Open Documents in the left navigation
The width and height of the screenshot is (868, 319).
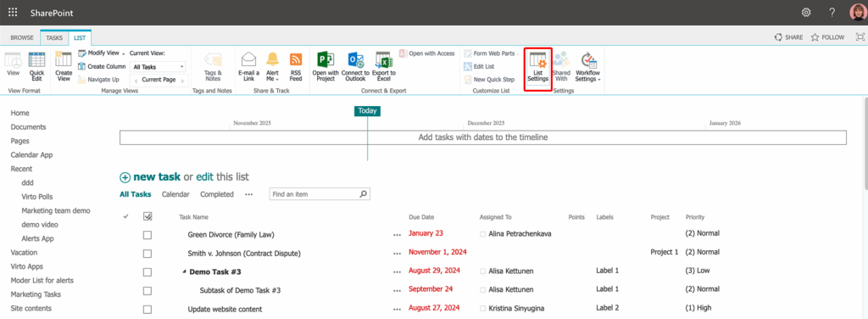pos(28,126)
